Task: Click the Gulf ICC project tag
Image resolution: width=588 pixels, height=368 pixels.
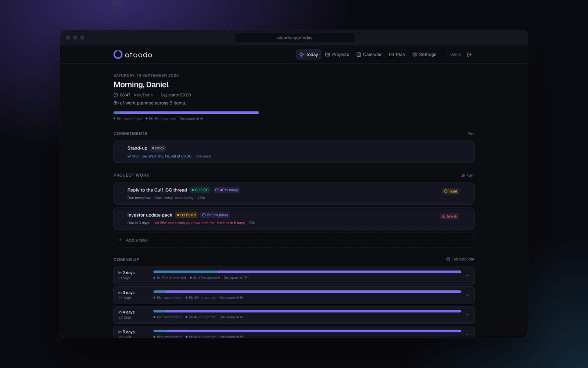Action: pyautogui.click(x=200, y=190)
